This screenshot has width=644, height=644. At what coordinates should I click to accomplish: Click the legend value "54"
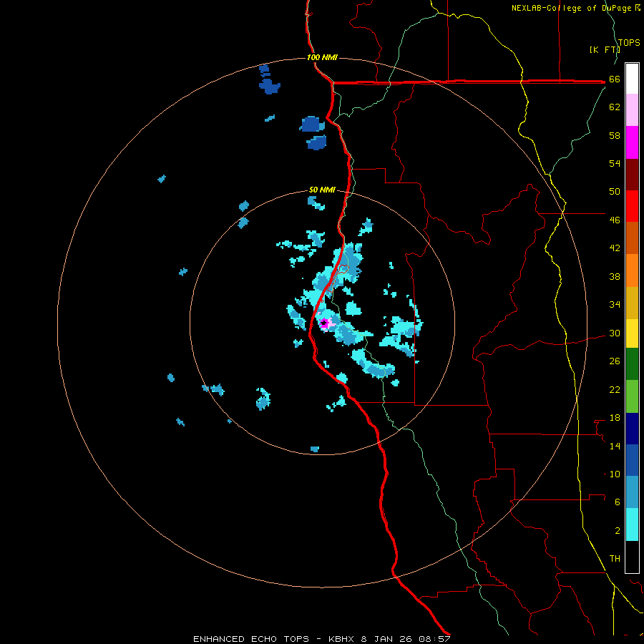615,163
